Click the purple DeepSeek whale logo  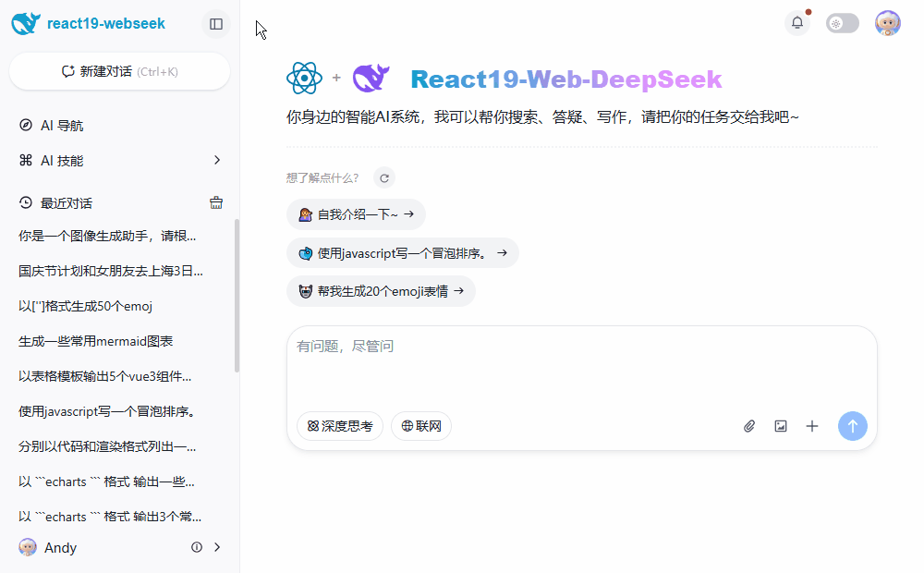tap(371, 78)
